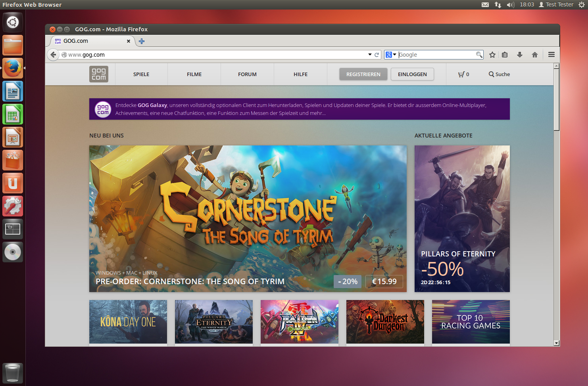Open Files manager in the launcher
Screen dimensions: 588x386
(13, 45)
